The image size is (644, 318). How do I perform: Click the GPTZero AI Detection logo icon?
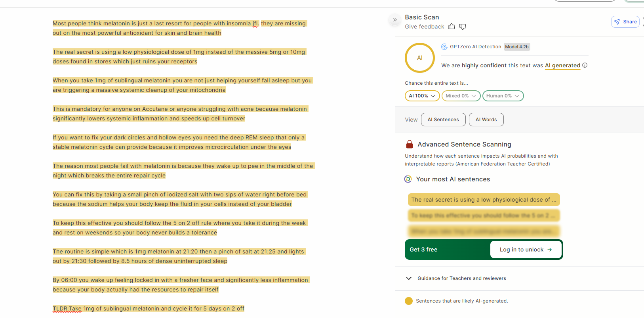pyautogui.click(x=444, y=47)
